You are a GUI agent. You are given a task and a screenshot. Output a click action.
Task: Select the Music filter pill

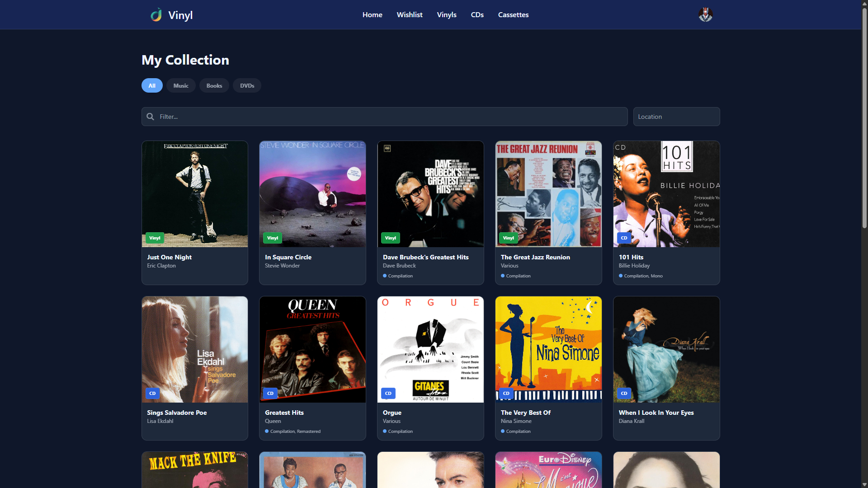pos(181,85)
